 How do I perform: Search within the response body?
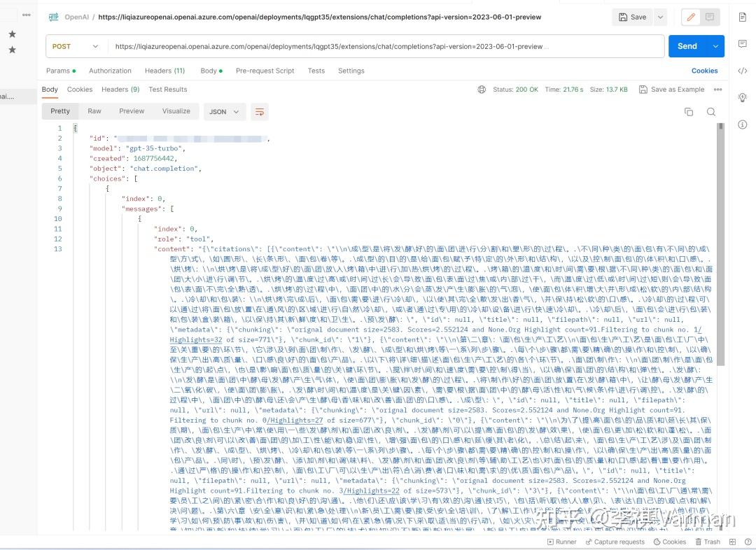coord(711,111)
